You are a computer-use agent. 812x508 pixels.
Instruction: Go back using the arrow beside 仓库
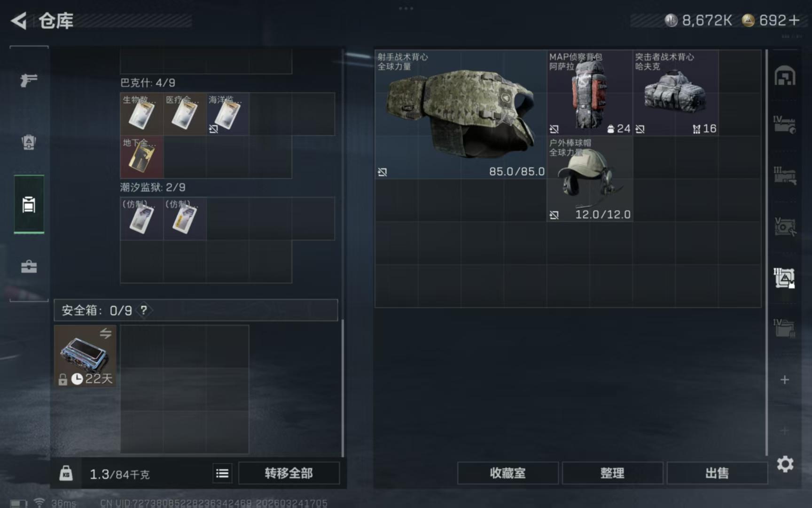coord(19,21)
